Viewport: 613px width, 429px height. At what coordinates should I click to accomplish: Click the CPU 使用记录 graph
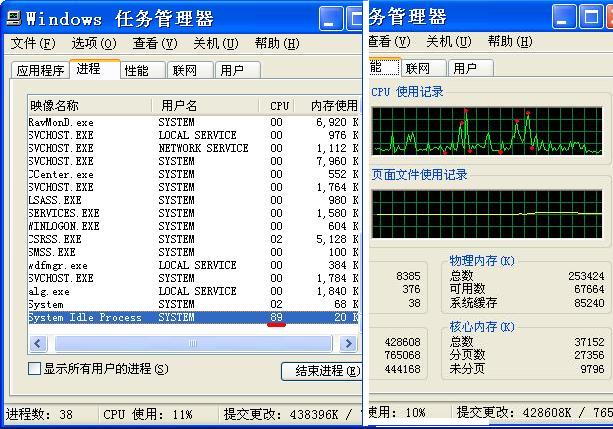point(487,131)
